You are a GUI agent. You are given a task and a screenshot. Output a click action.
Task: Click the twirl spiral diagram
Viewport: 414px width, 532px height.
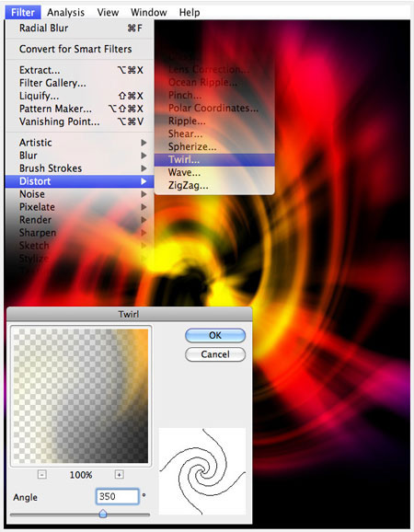(x=202, y=471)
